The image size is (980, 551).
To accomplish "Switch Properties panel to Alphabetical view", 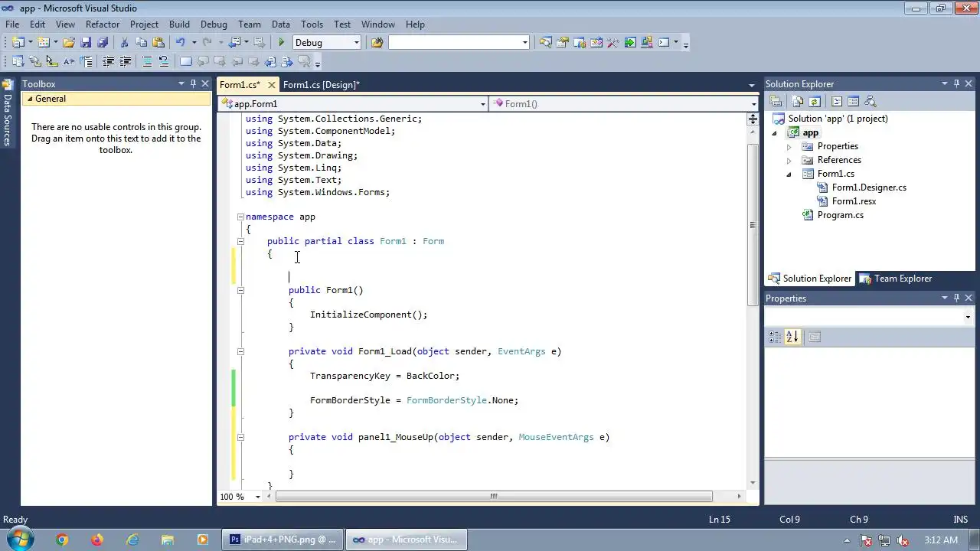I will pyautogui.click(x=792, y=337).
